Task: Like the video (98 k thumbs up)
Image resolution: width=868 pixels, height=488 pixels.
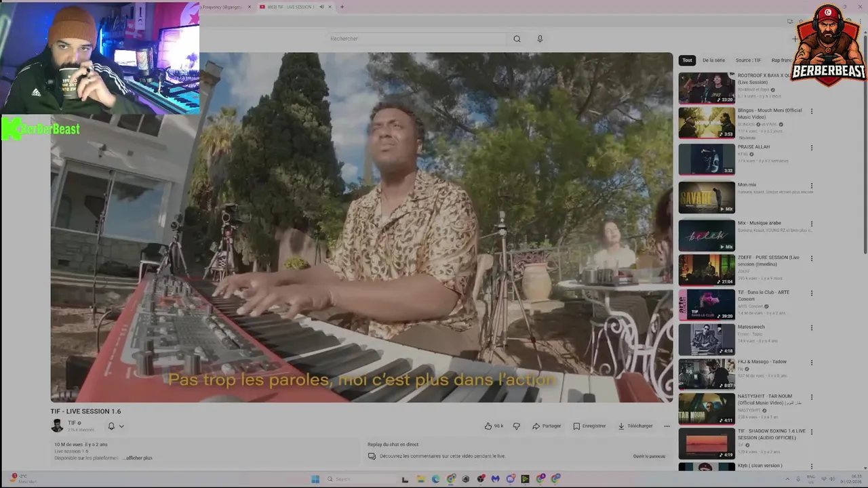Action: [x=494, y=426]
